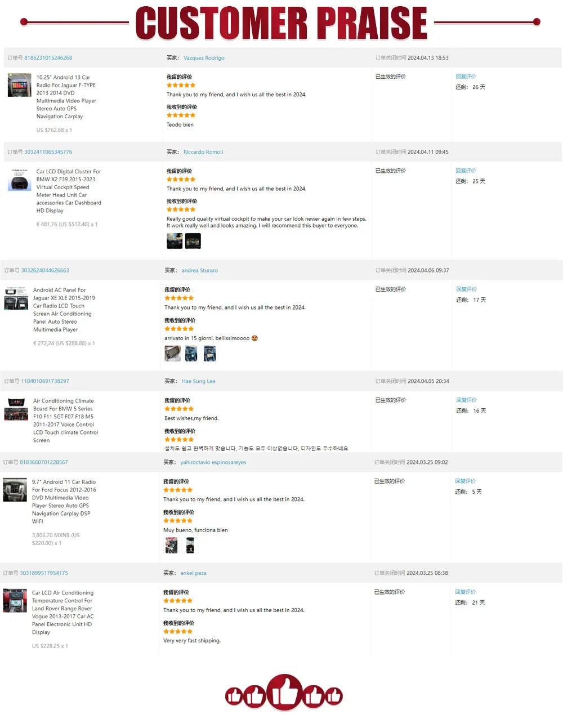The height and width of the screenshot is (728, 563).
Task: Open the Range Rover AC panel product thumbnail
Action: (x=15, y=601)
